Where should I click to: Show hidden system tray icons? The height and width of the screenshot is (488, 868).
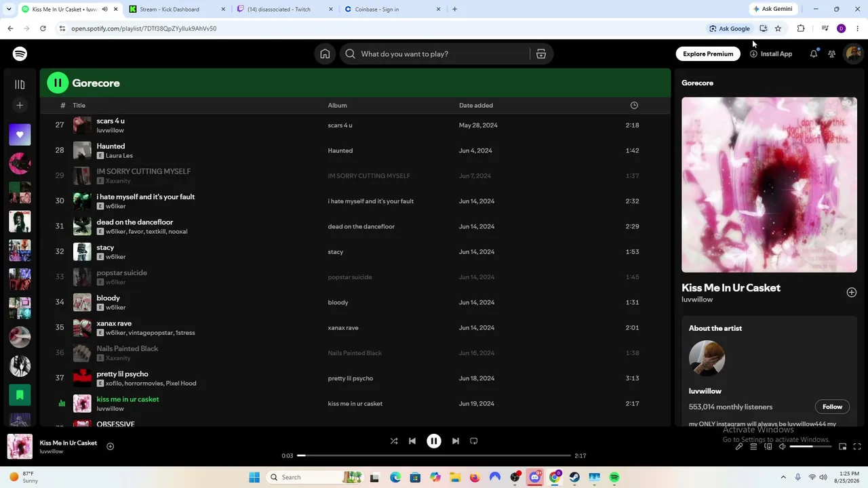coord(783,477)
